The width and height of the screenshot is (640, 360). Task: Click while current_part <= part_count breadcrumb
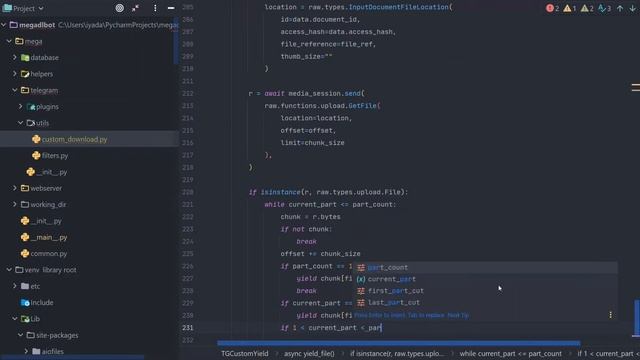coord(511,353)
